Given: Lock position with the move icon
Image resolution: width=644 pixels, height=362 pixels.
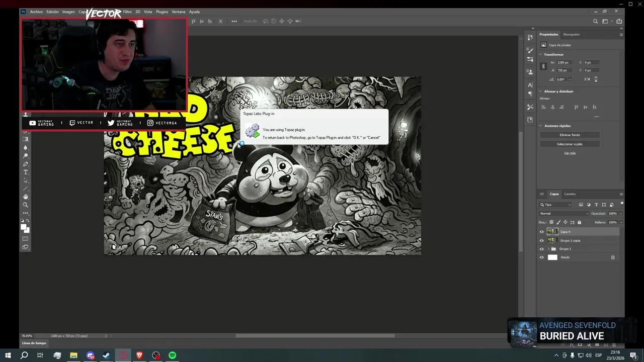Looking at the screenshot, I should [x=565, y=222].
